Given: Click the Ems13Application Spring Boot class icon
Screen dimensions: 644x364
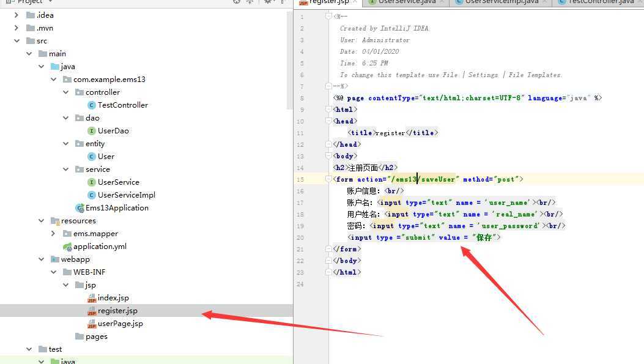Looking at the screenshot, I should [80, 208].
